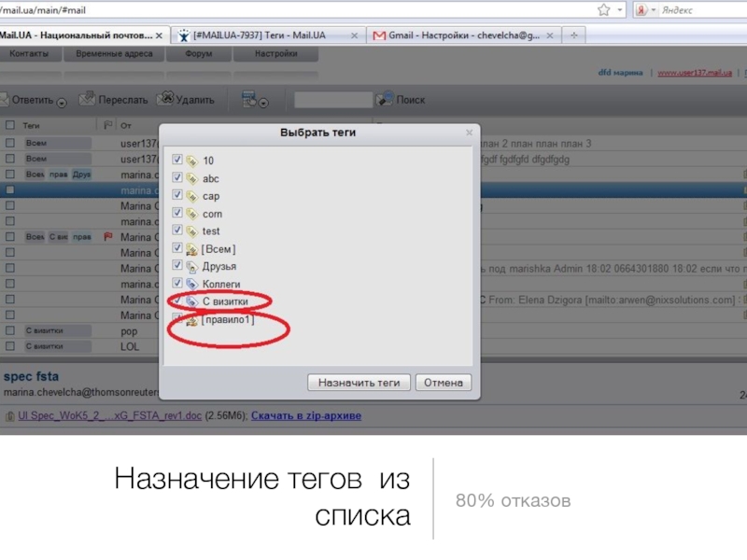The image size is (747, 560).
Task: Toggle the Коллеги tag checkbox
Action: coord(177,283)
